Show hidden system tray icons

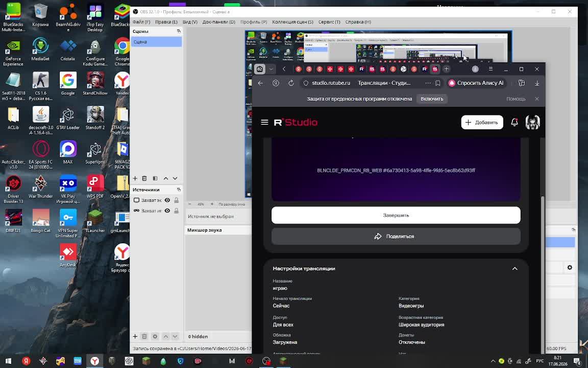coord(493,361)
